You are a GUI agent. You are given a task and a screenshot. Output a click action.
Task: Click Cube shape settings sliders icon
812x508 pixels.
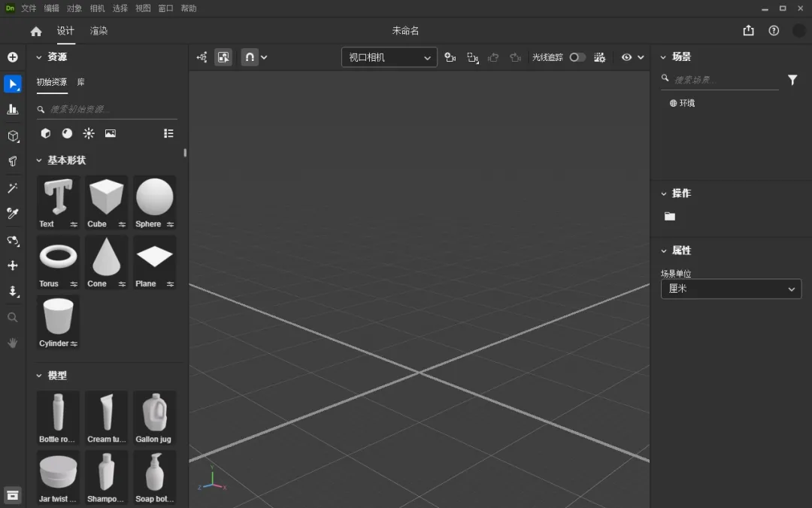click(122, 224)
